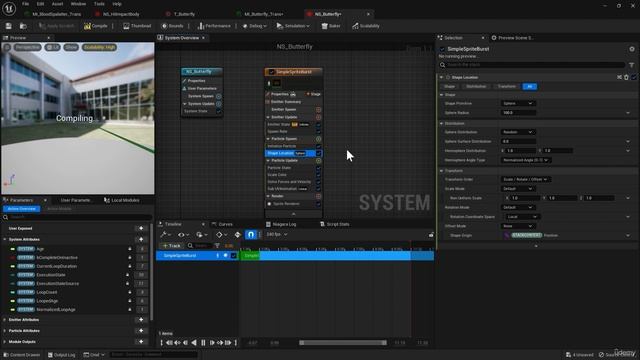This screenshot has height=360, width=640.
Task: Switch to Preview Scene Settings tab
Action: 513,38
